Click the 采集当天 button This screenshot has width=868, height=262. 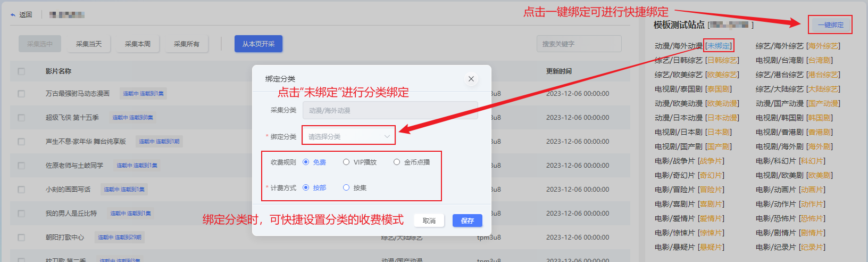click(x=89, y=44)
